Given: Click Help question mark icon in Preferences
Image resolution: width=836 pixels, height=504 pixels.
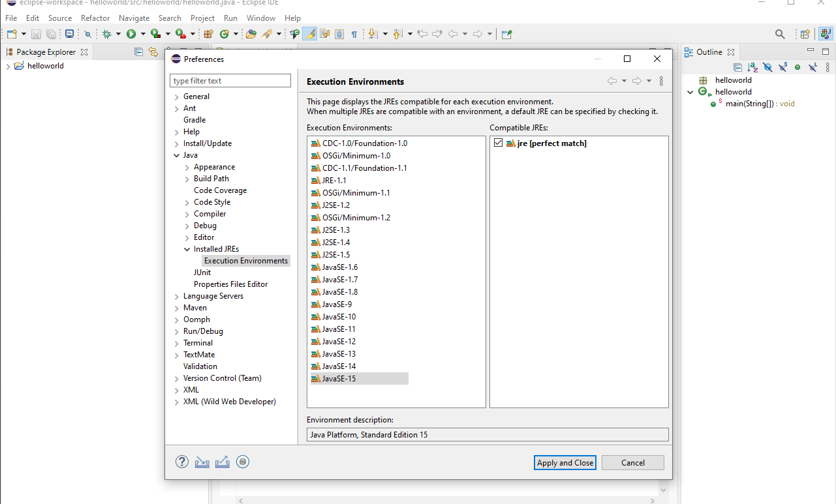Looking at the screenshot, I should [x=182, y=462].
